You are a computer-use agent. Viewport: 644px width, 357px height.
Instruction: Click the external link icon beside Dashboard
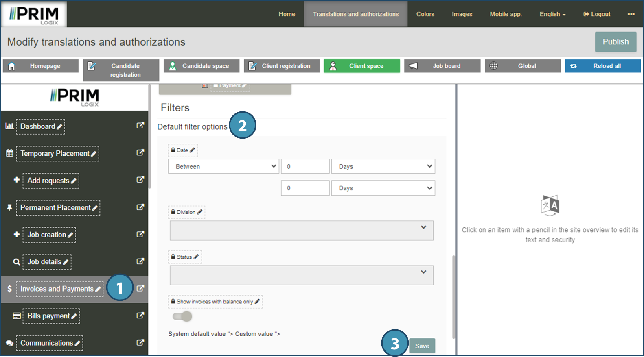click(x=140, y=126)
